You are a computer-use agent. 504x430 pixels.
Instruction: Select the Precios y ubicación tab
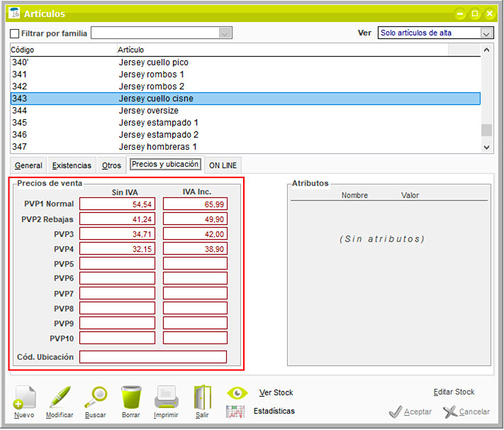point(165,164)
